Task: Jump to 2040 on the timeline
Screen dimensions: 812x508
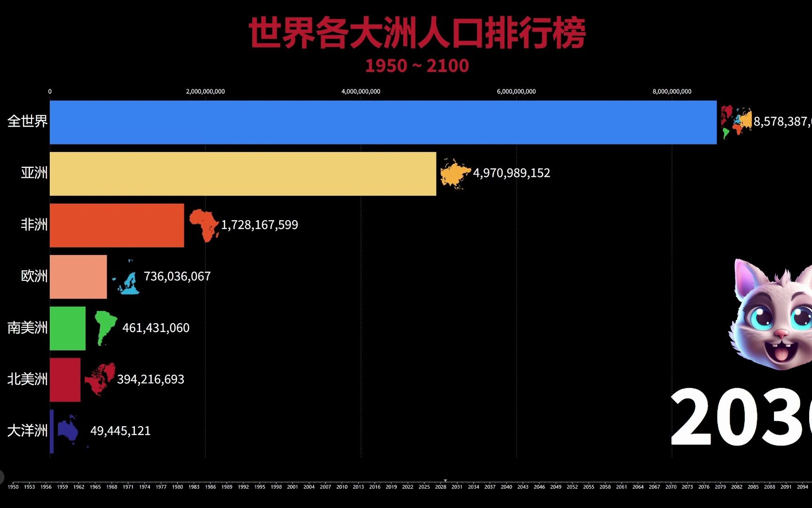Action: click(507, 487)
